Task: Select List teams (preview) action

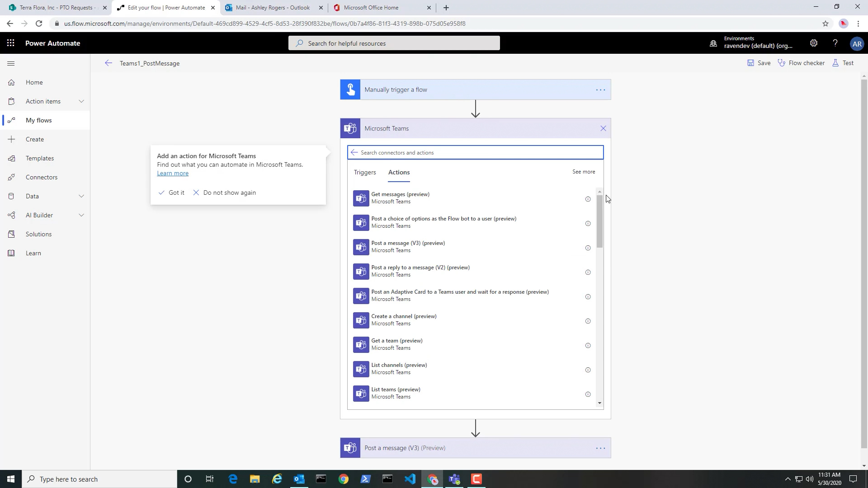Action: tap(472, 393)
